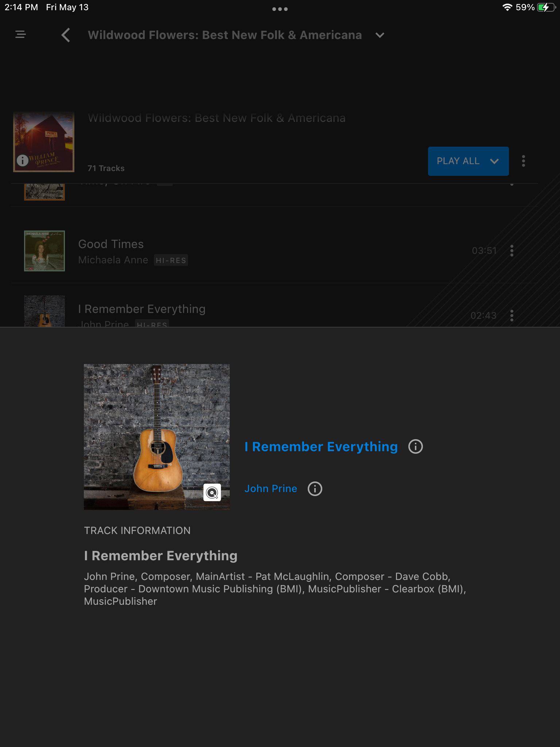Open the more options for Good Times
Screen dimensions: 560x747
click(x=512, y=251)
